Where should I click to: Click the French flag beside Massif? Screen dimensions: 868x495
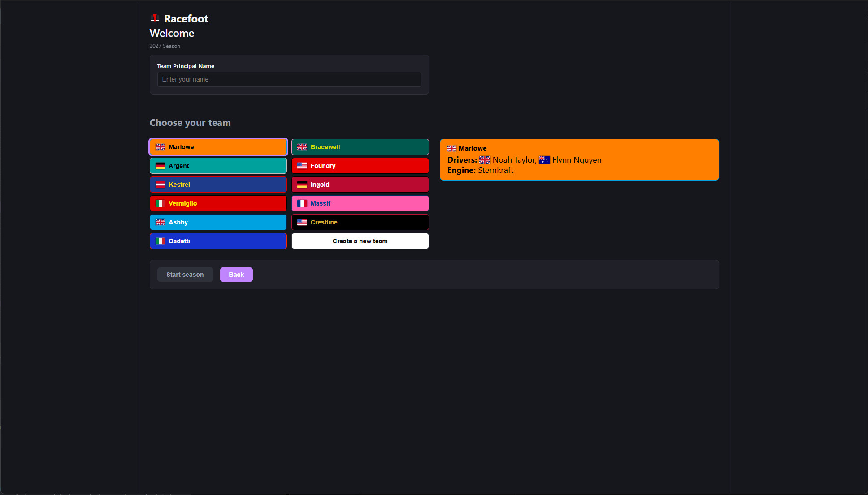coord(302,203)
